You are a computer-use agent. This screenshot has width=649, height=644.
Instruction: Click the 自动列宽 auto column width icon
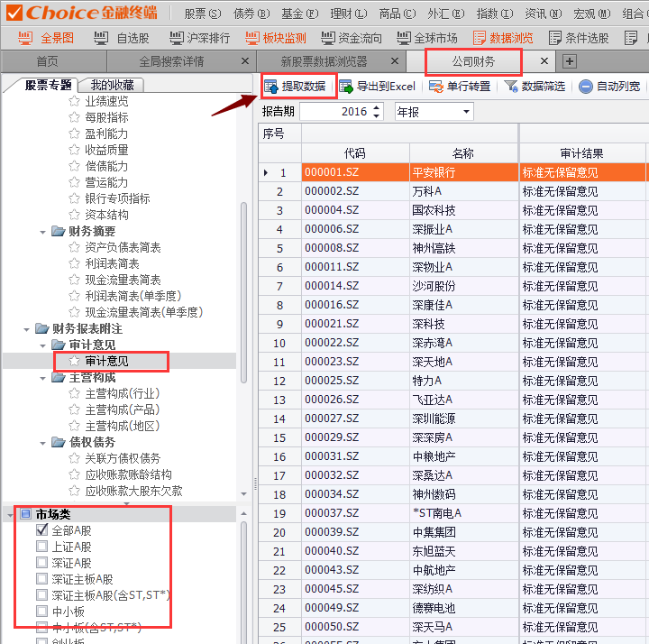[x=586, y=87]
